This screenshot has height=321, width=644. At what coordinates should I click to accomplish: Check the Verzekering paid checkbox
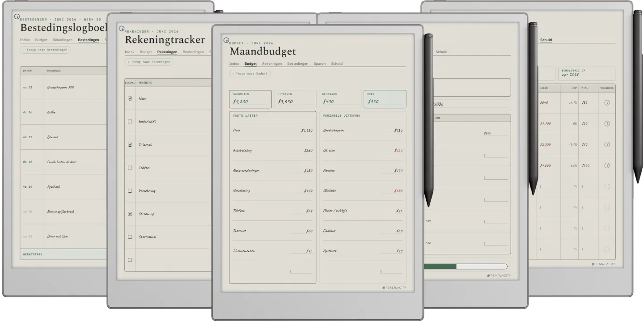coord(130,190)
